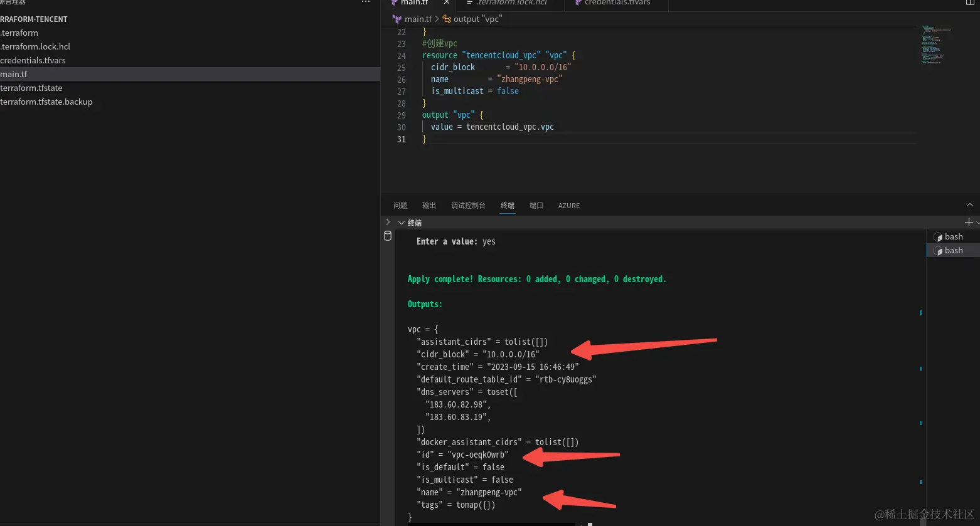The height and width of the screenshot is (526, 980).
Task: Open explorer more actions ellipsis menu
Action: click(366, 3)
